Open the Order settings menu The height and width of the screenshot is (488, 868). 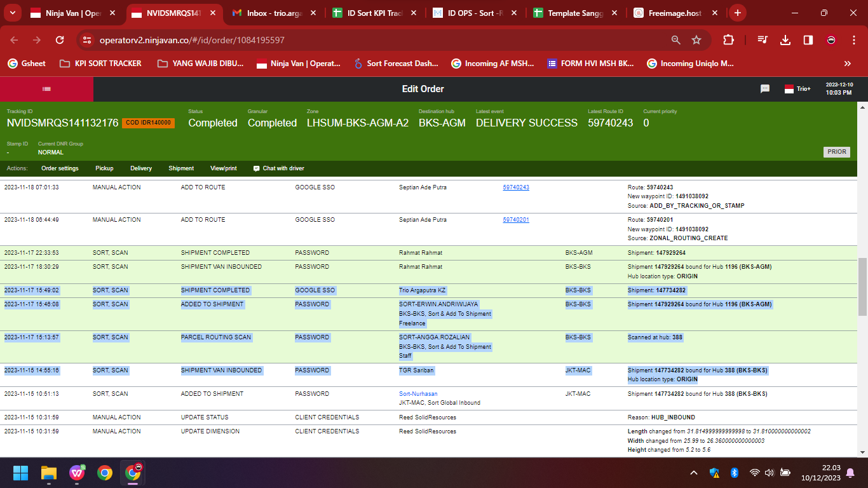60,168
